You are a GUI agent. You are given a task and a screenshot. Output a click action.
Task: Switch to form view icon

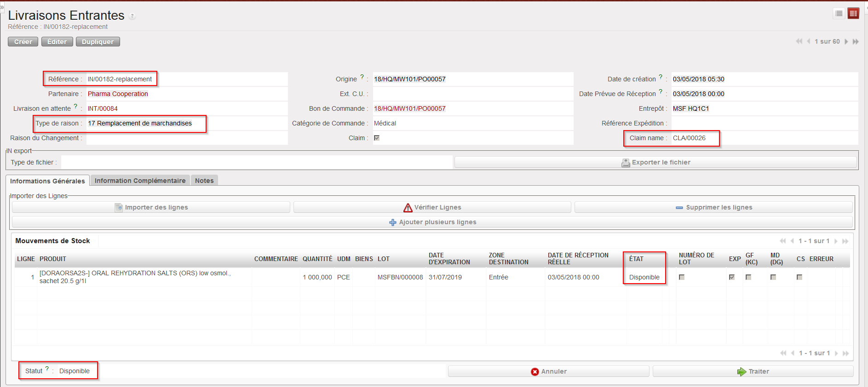pyautogui.click(x=853, y=14)
